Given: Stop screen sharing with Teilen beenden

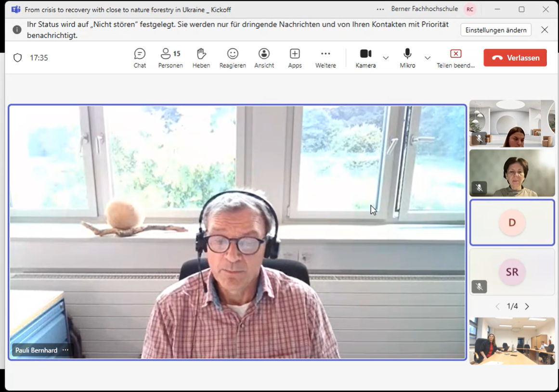Looking at the screenshot, I should 455,58.
